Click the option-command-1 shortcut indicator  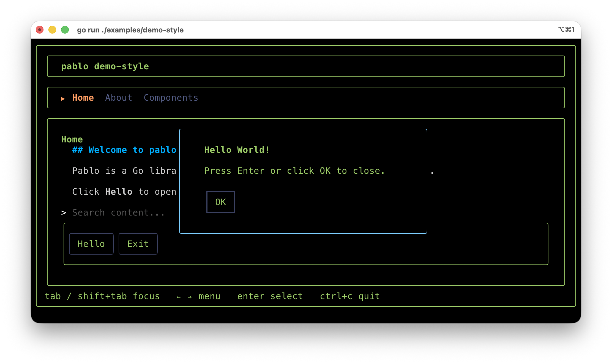pos(566,30)
